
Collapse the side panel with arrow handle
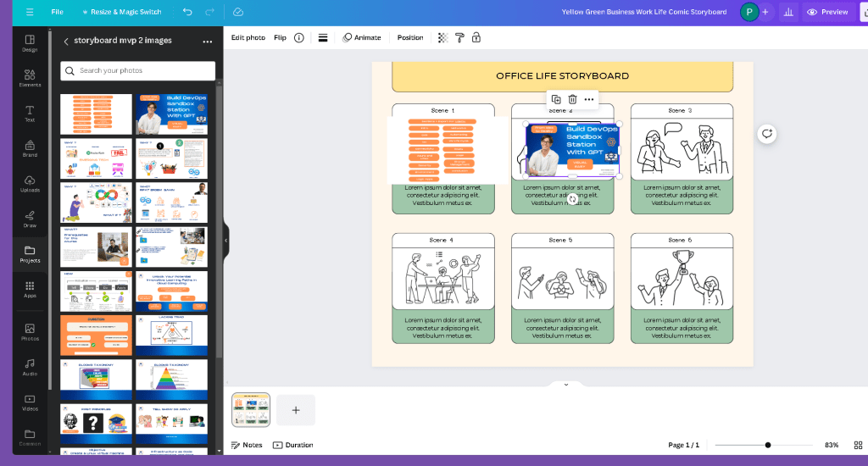225,241
